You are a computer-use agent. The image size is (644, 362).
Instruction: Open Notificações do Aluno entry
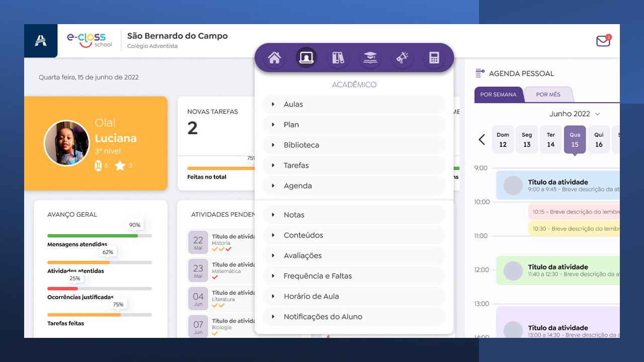tap(354, 317)
